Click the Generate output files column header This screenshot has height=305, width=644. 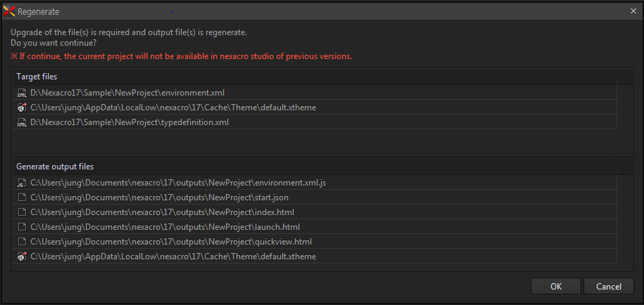click(314, 167)
